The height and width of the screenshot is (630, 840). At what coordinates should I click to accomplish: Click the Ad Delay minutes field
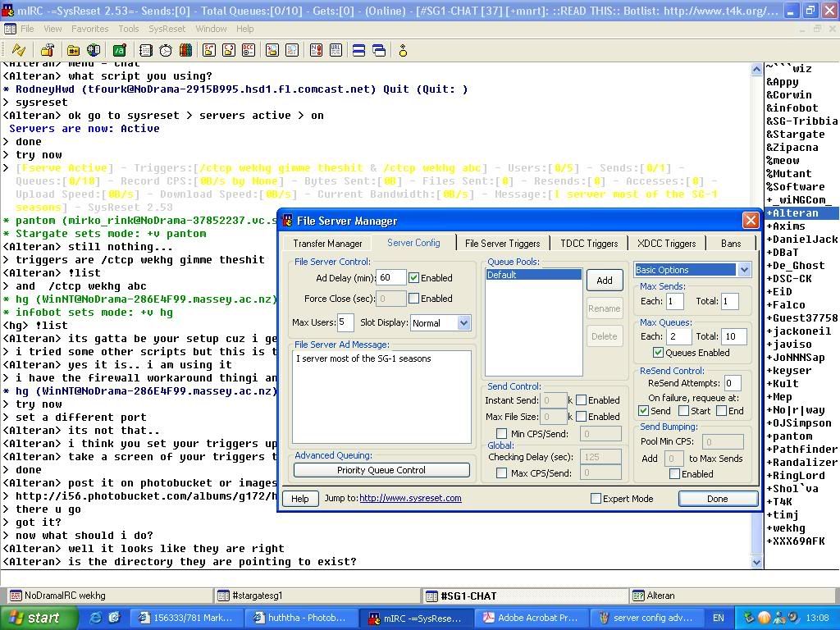[x=391, y=277]
